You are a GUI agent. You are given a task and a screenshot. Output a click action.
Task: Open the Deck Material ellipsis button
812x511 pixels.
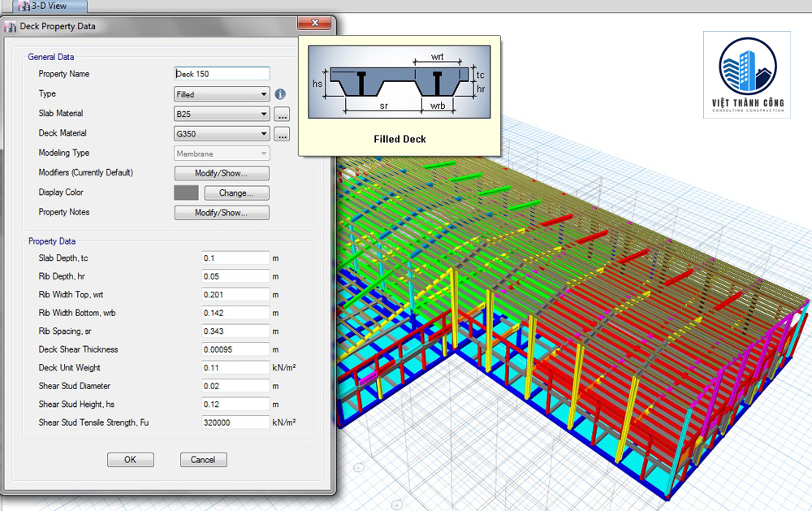282,134
